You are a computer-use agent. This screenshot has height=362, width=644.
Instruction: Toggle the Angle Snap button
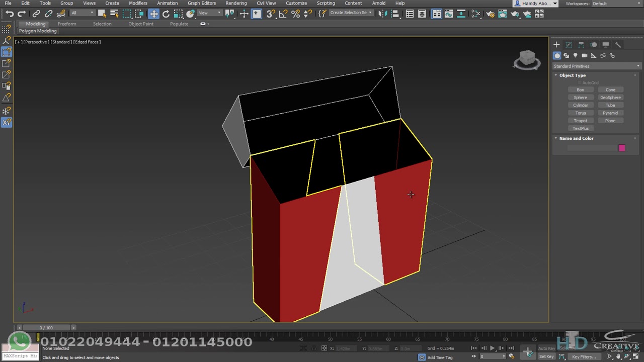283,14
